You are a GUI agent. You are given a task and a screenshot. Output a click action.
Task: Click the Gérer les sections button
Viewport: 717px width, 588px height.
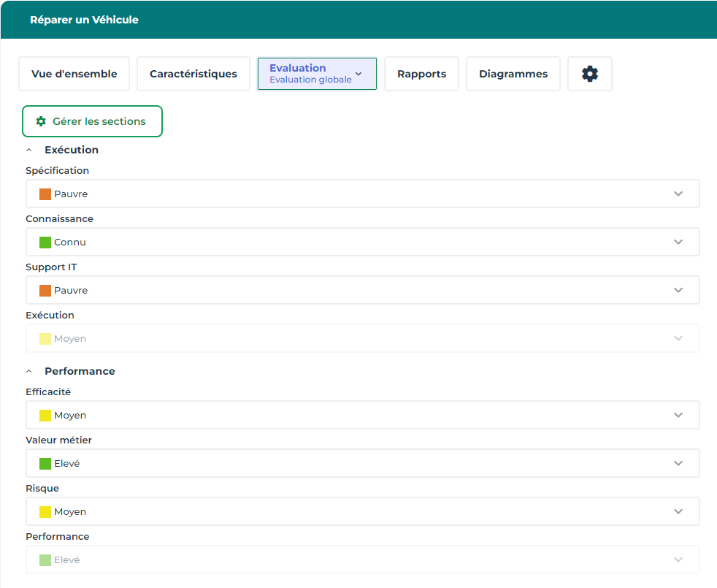(x=92, y=121)
